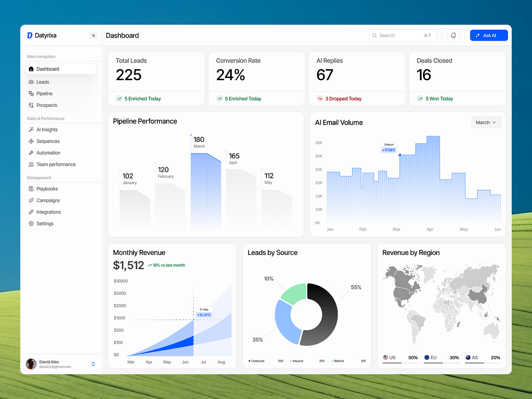Image resolution: width=532 pixels, height=399 pixels.
Task: Click the Inbound legend entry
Action: click(x=307, y=361)
